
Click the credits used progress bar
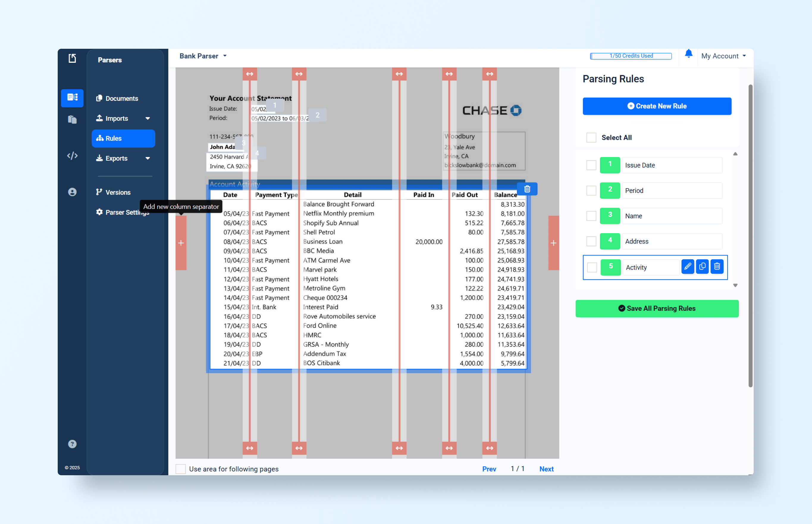[631, 56]
